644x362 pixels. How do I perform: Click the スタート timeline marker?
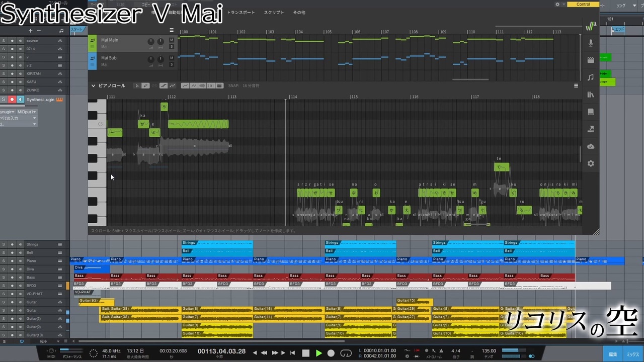click(x=77, y=29)
